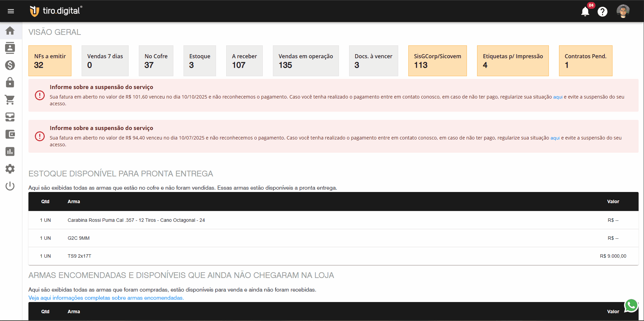The height and width of the screenshot is (321, 644).
Task: Click the bar chart reports icon
Action: click(x=10, y=151)
